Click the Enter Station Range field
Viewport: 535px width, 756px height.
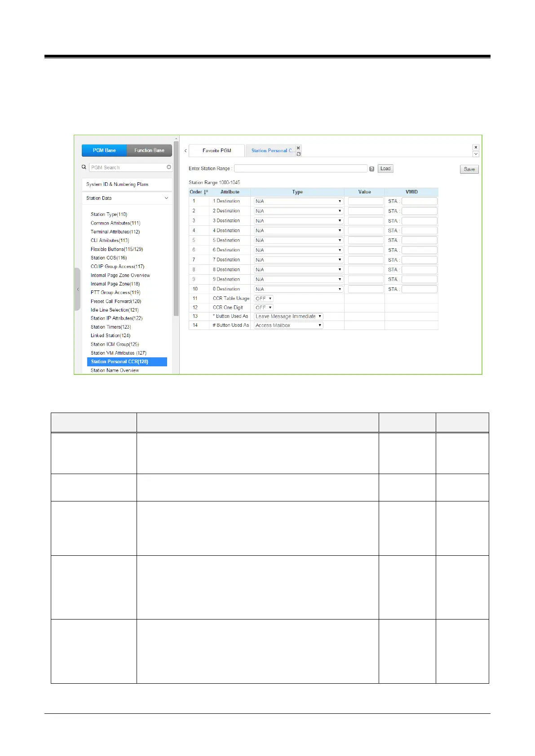click(301, 168)
